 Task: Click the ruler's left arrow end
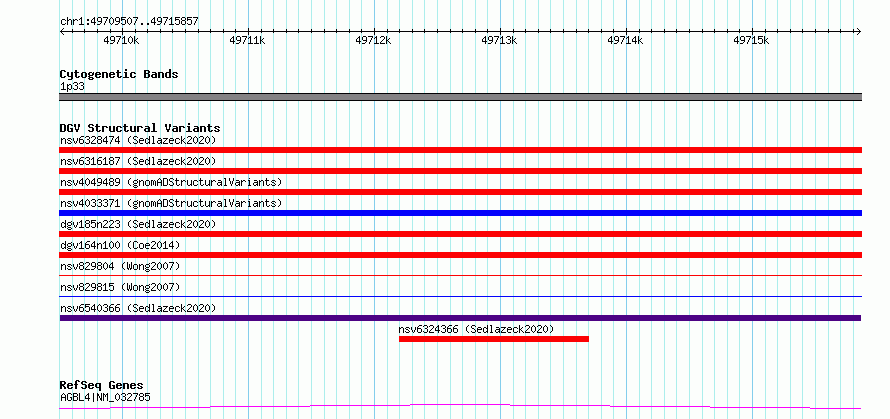(62, 31)
